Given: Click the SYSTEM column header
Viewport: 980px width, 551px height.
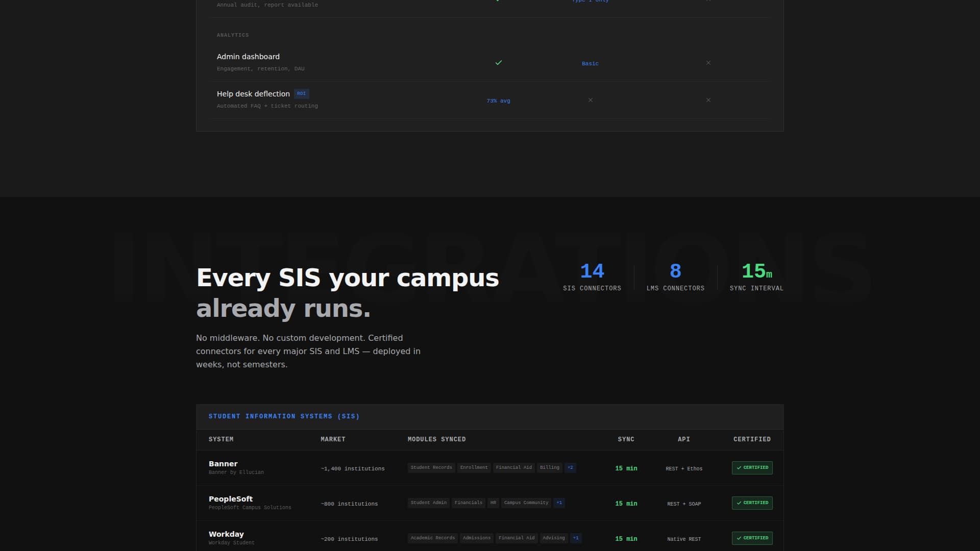Looking at the screenshot, I should (221, 439).
